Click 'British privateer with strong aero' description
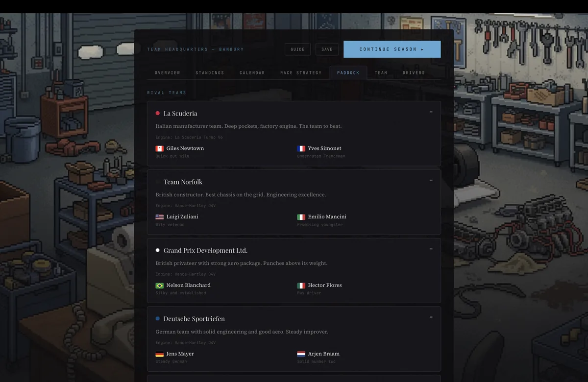 pos(242,263)
